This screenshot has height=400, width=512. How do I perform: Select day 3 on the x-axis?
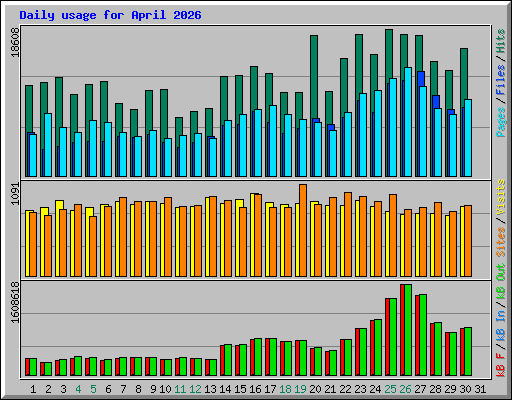click(63, 389)
